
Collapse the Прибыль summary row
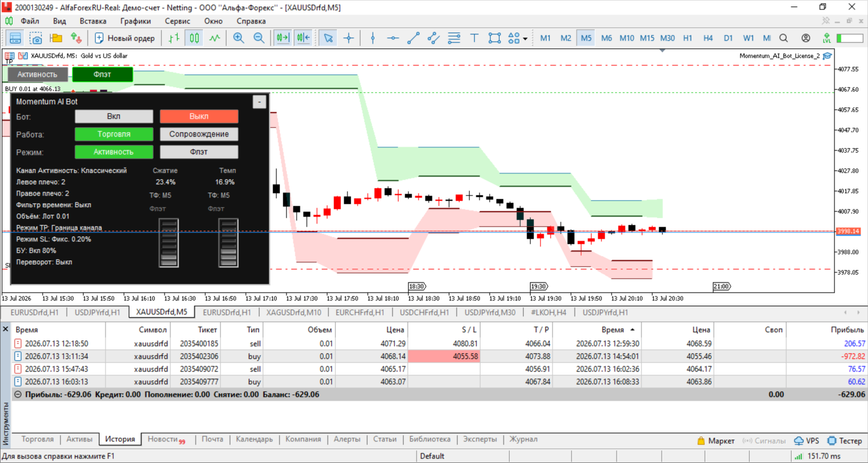click(18, 394)
